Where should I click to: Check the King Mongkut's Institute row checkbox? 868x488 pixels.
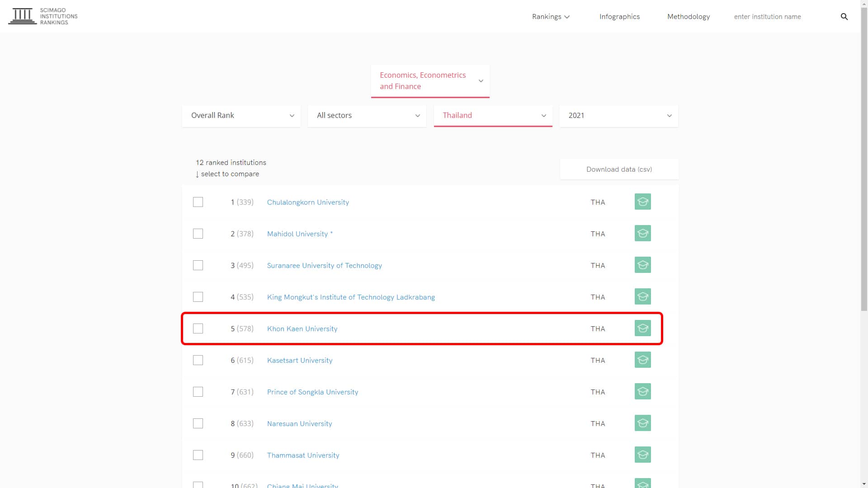198,297
